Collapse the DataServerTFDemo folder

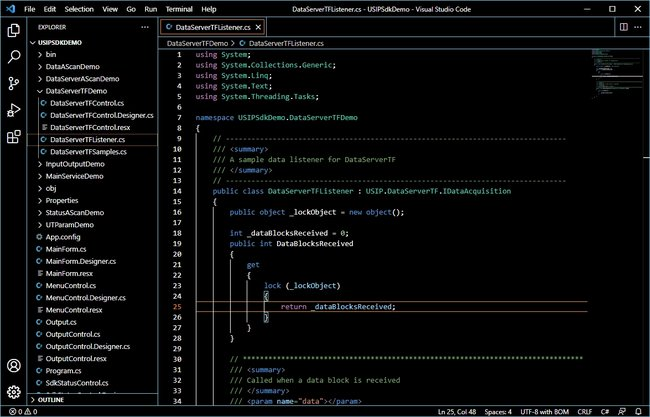coord(76,91)
